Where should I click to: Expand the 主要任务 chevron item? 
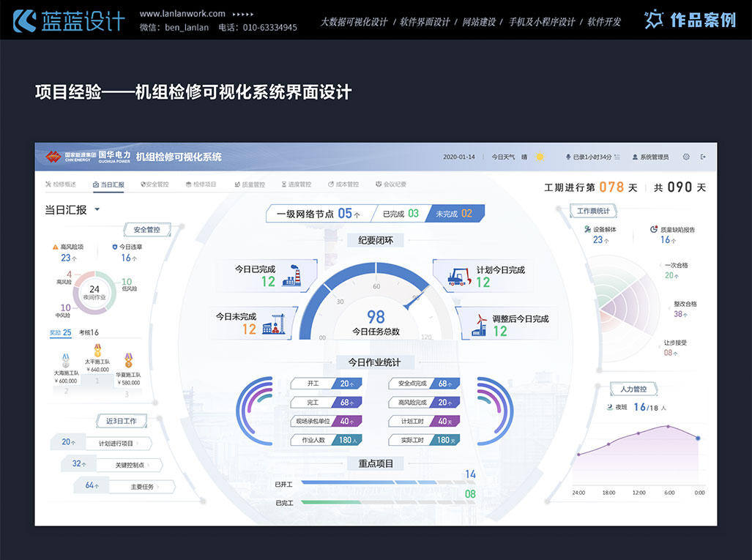[141, 486]
